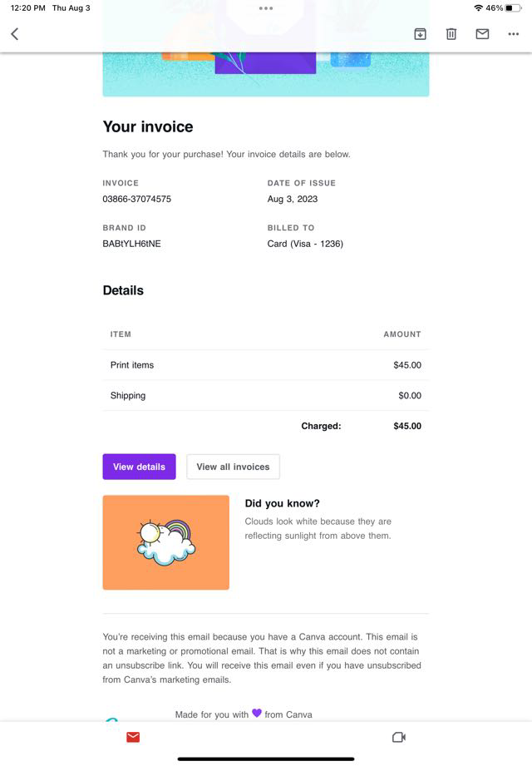Click the View all invoices button
Viewport: 532px width, 766px height.
pos(233,467)
